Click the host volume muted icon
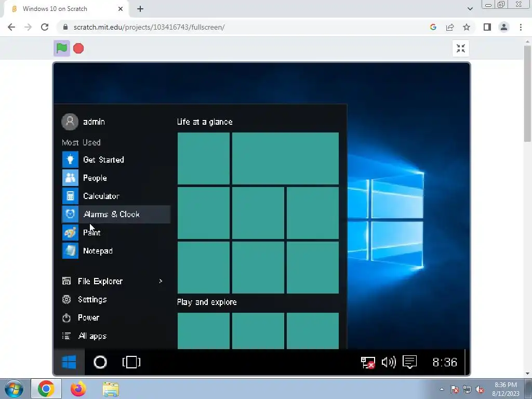 tap(480, 390)
